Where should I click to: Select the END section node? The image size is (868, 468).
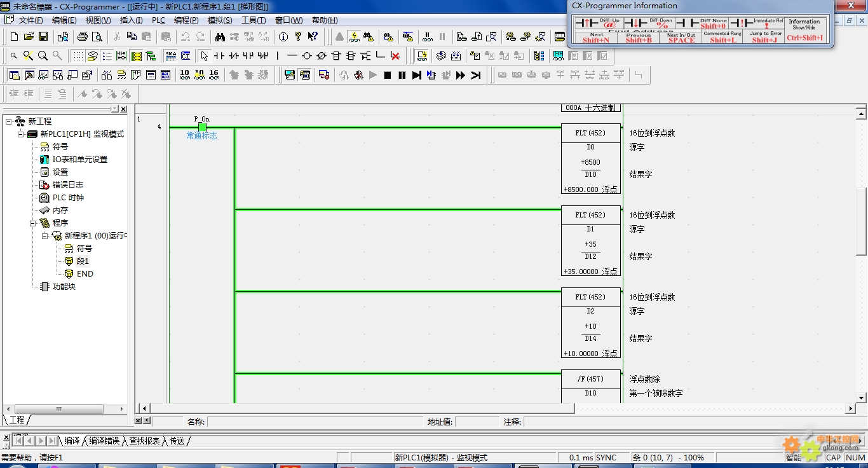coord(85,274)
